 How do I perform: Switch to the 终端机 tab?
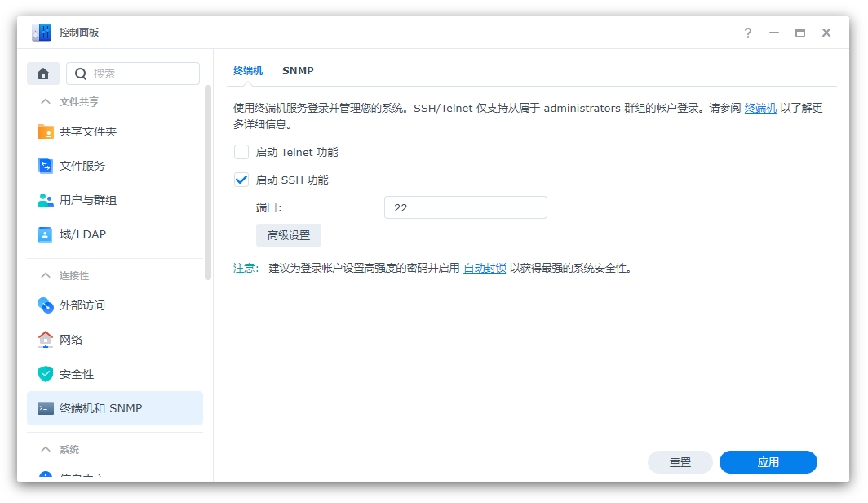click(x=248, y=71)
